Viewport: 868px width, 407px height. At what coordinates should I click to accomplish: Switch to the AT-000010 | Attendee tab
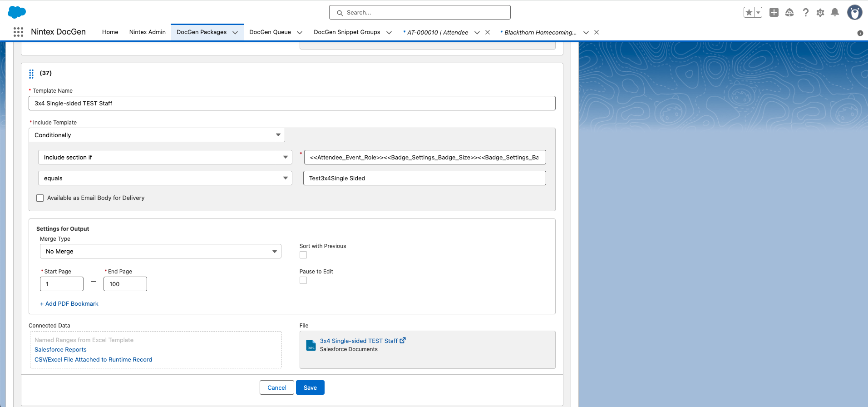tap(436, 32)
